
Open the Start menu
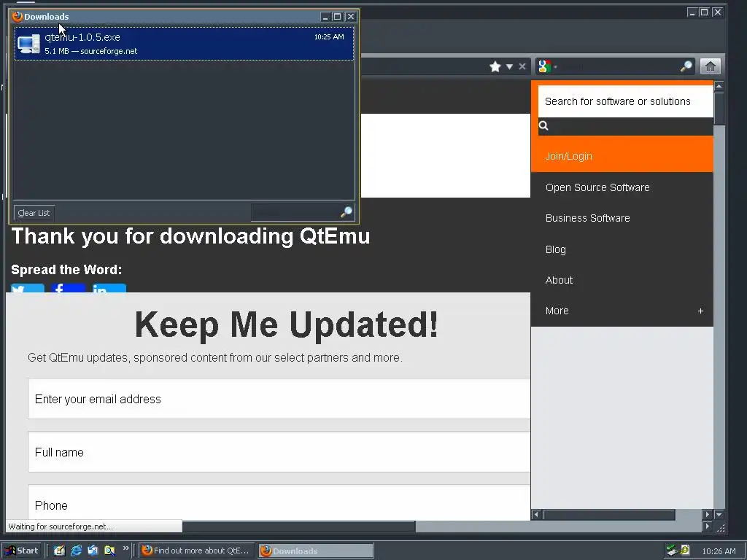22,551
